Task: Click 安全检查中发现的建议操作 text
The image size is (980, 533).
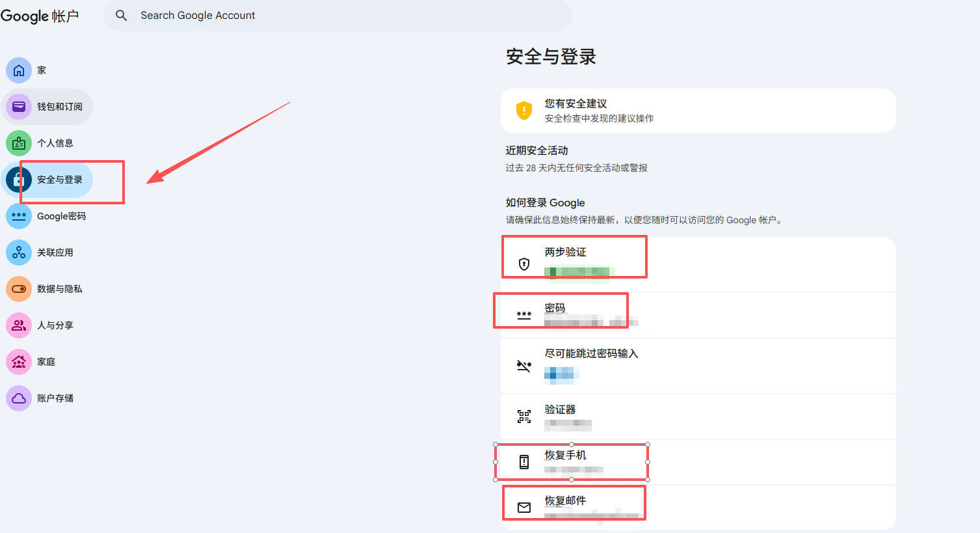Action: tap(599, 118)
